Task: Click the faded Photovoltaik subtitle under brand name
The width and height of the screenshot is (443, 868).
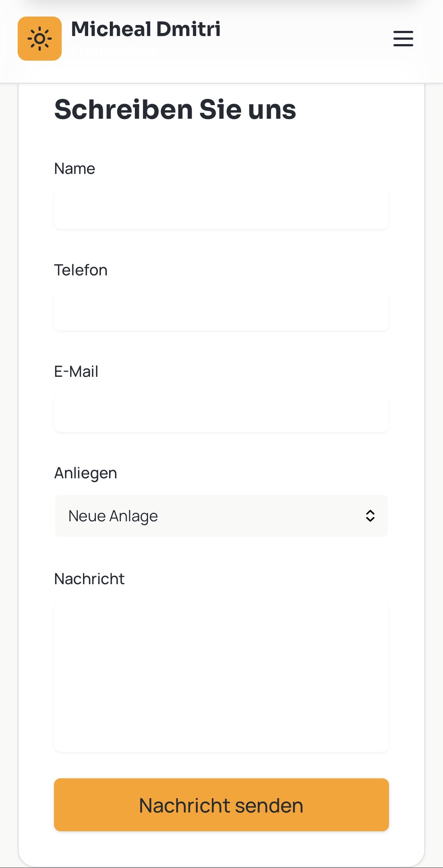Action: (115, 51)
